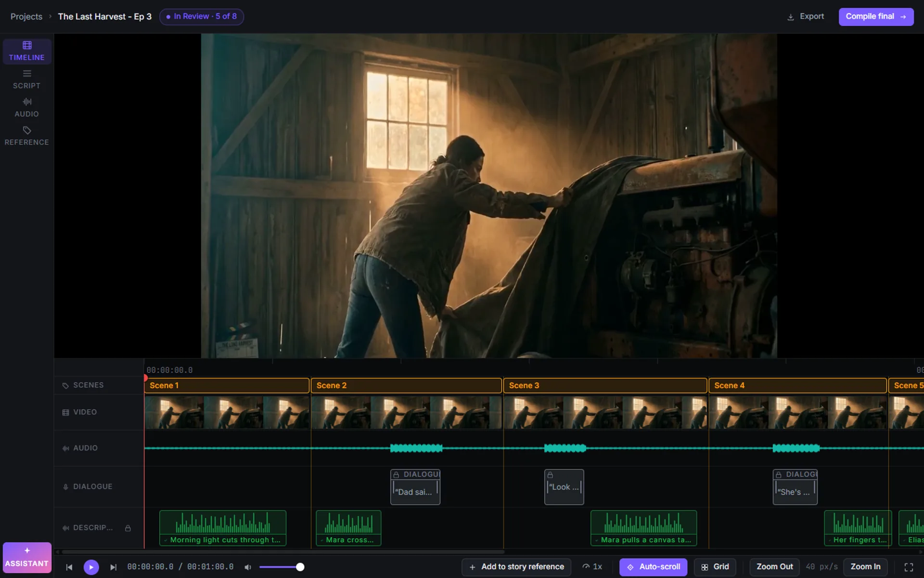The width and height of the screenshot is (924, 578).
Task: Switch to the Audio panel
Action: pyautogui.click(x=27, y=108)
